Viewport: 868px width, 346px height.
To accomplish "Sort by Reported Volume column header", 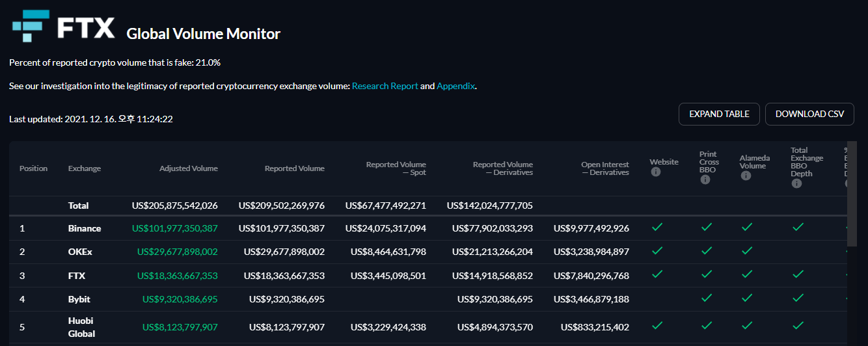I will [295, 168].
